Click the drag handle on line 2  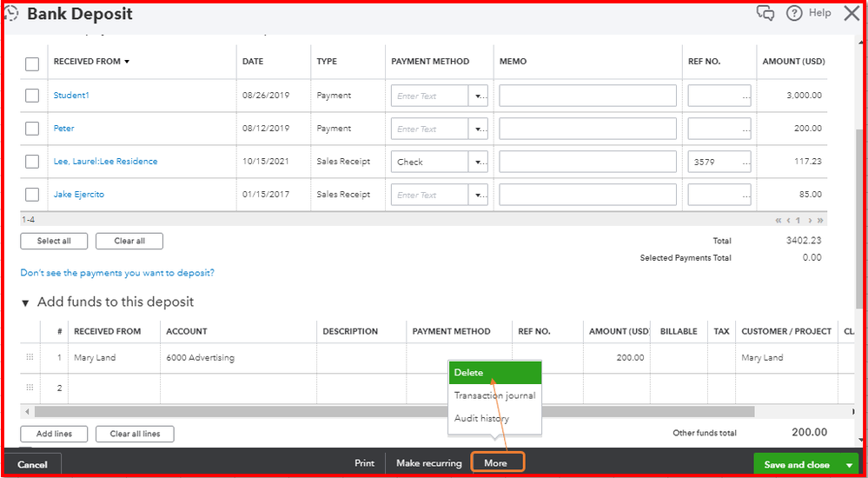tap(30, 388)
